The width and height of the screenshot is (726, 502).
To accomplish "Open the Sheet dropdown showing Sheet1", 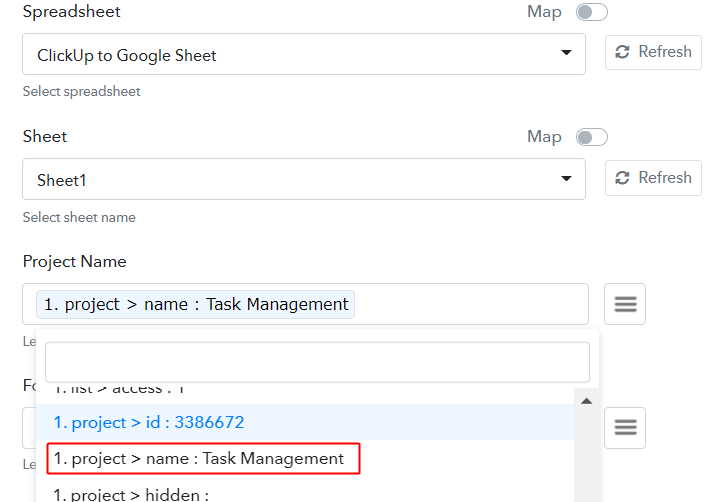I will 304,179.
